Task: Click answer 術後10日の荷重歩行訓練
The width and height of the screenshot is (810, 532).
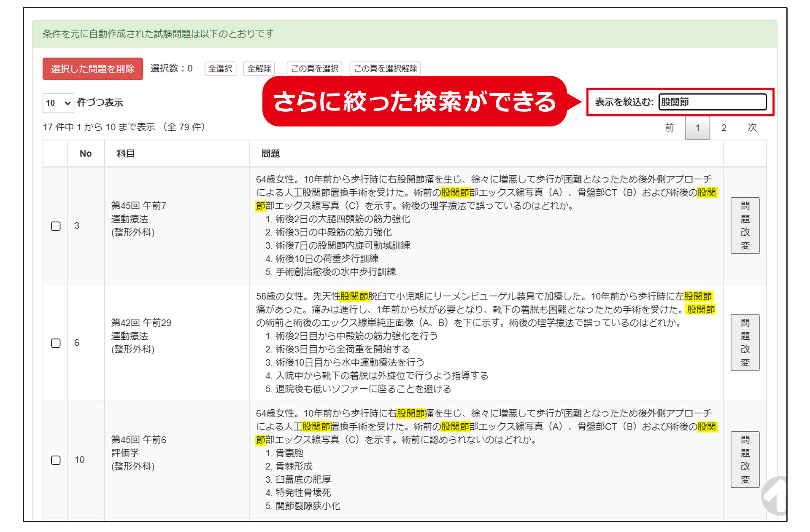Action: click(x=327, y=258)
